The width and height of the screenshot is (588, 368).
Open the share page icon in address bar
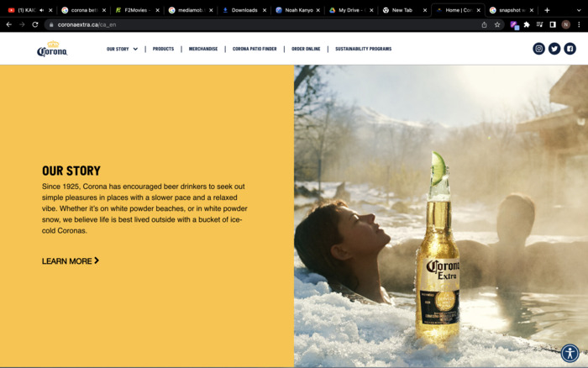[484, 24]
